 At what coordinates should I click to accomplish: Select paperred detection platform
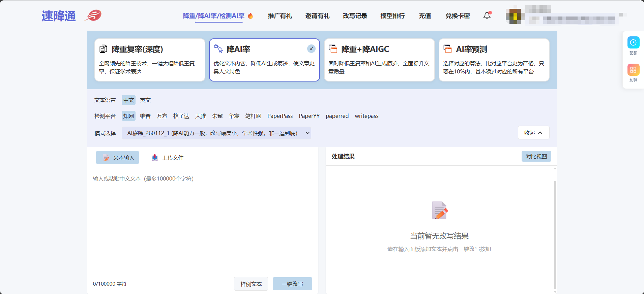337,116
